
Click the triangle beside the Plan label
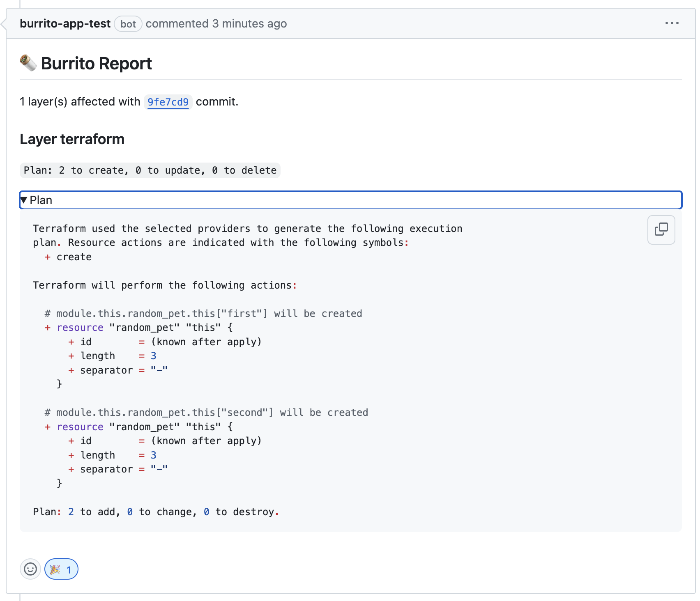point(24,200)
